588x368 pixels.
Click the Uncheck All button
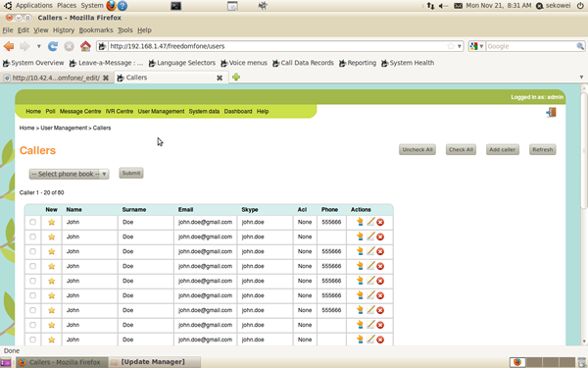point(417,149)
